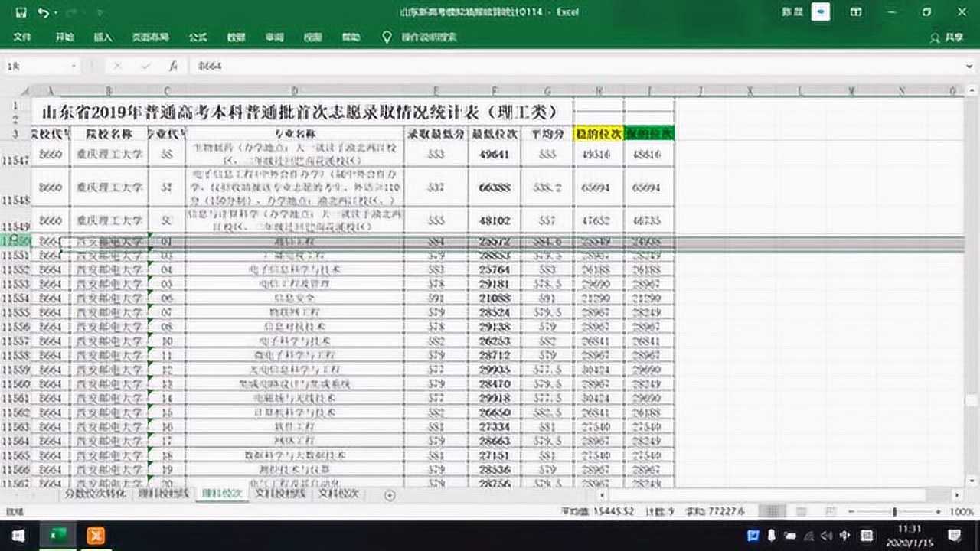Open the 文件 menu
The image size is (980, 551).
point(22,37)
